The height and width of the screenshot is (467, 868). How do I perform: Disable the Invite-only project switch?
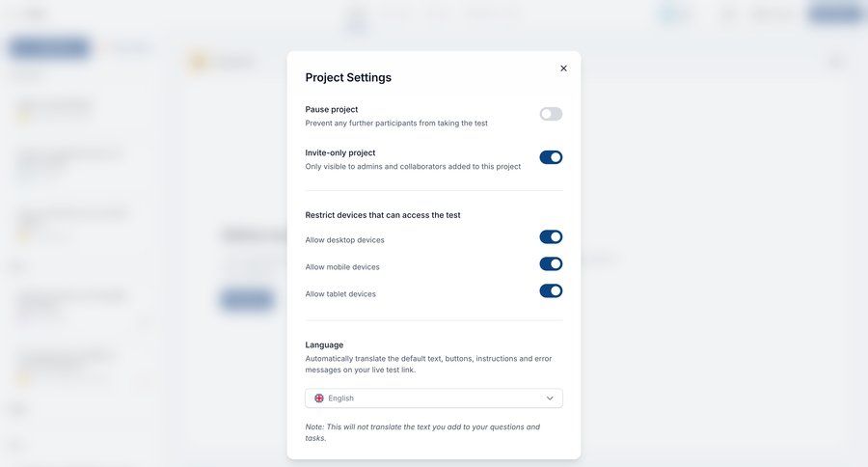551,157
